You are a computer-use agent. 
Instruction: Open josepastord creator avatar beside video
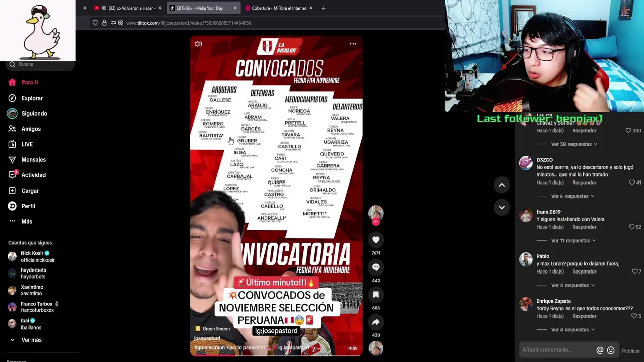[376, 213]
